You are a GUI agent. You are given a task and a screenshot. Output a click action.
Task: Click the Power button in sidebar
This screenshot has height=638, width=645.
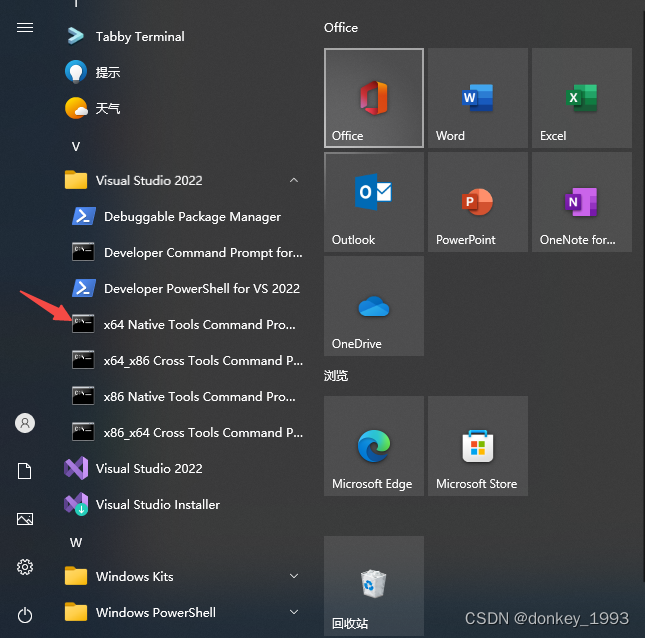[25, 615]
